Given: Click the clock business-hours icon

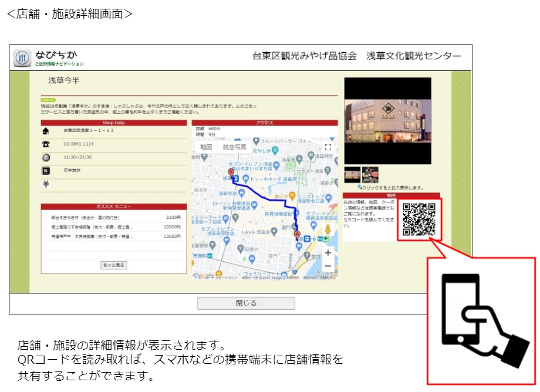Looking at the screenshot, I should (46, 158).
